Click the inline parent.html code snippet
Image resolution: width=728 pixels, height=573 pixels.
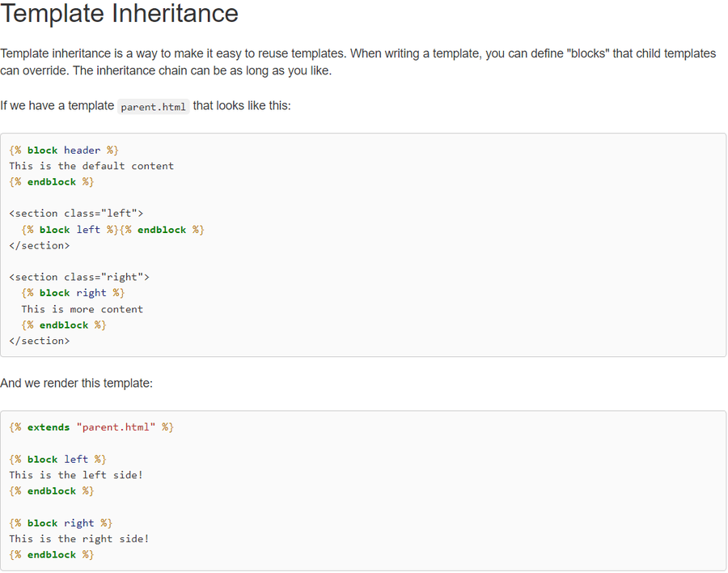pos(153,107)
